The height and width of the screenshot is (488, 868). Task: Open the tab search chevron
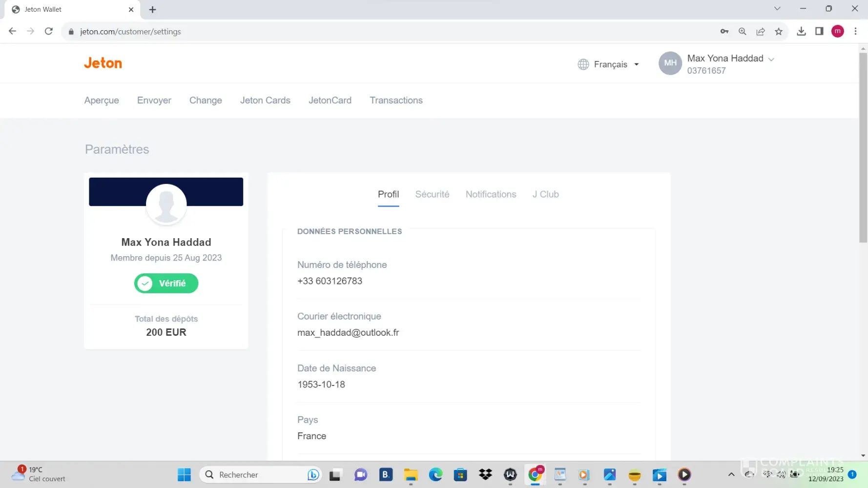777,9
